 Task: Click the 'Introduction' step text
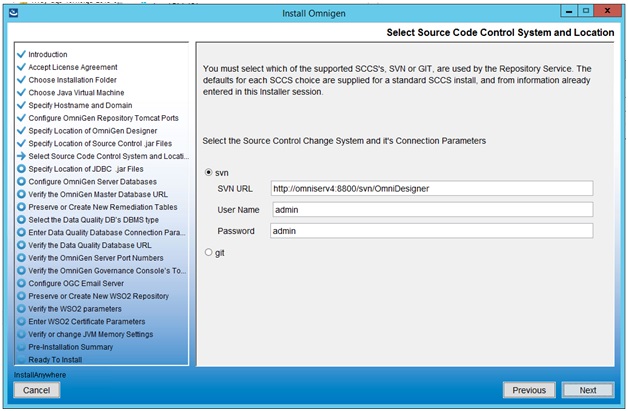(48, 54)
